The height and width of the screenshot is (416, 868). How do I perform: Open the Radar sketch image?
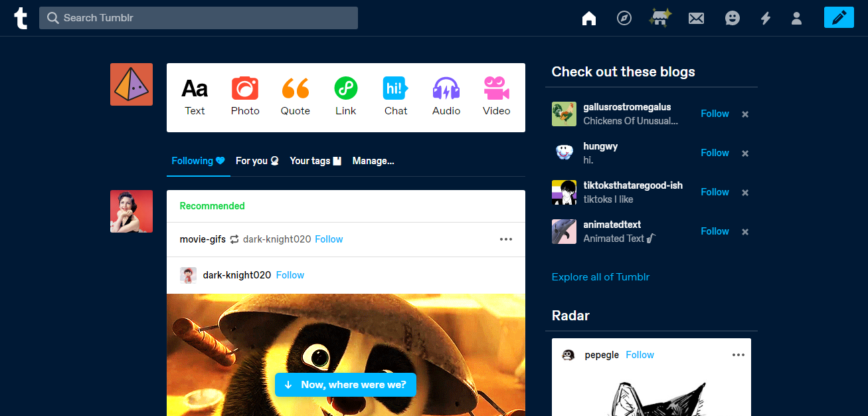click(x=651, y=394)
